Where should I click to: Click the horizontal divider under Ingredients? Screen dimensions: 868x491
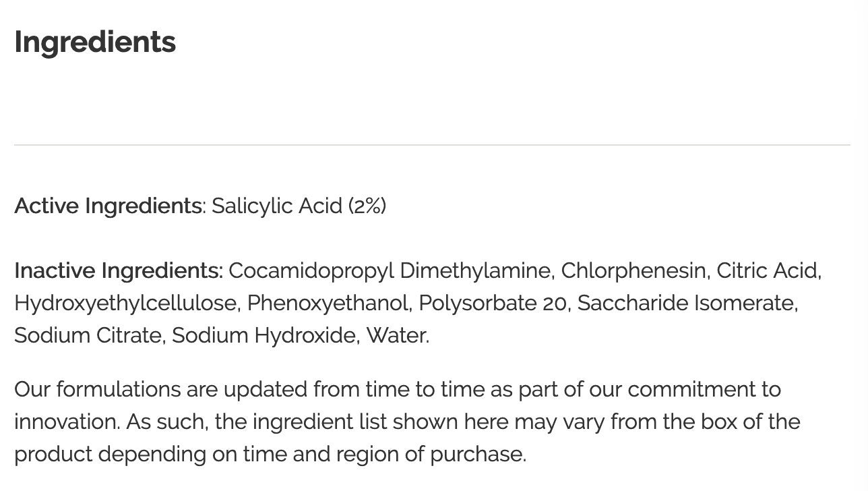432,144
